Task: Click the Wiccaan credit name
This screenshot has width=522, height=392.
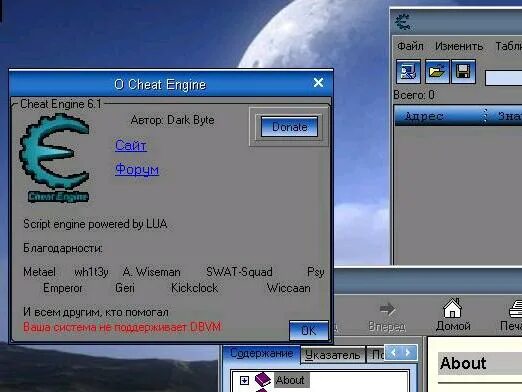Action: 289,288
